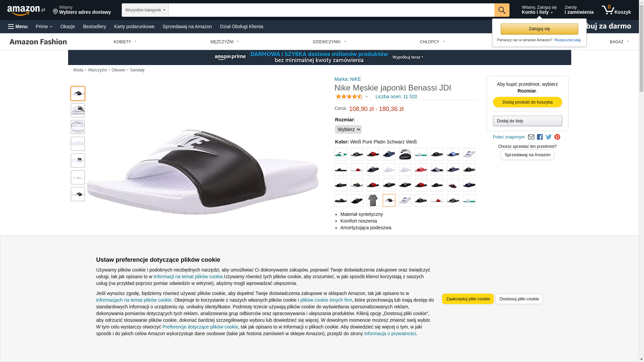View the second product thumbnail image

(x=78, y=110)
